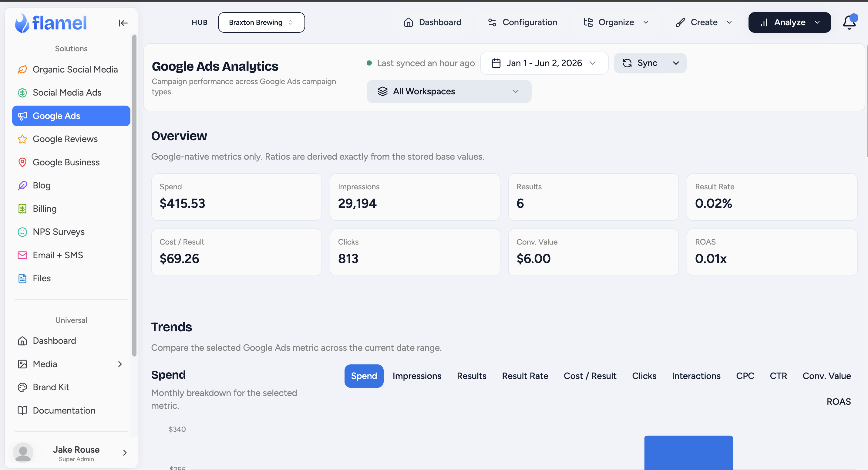Collapse the sidebar with the arrow icon

pos(123,23)
